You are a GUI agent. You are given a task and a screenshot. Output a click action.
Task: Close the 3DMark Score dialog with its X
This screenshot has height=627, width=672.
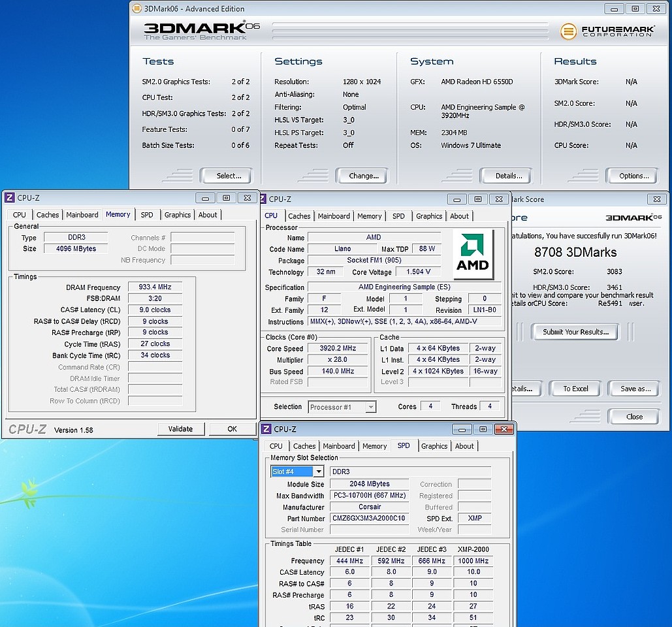[656, 199]
